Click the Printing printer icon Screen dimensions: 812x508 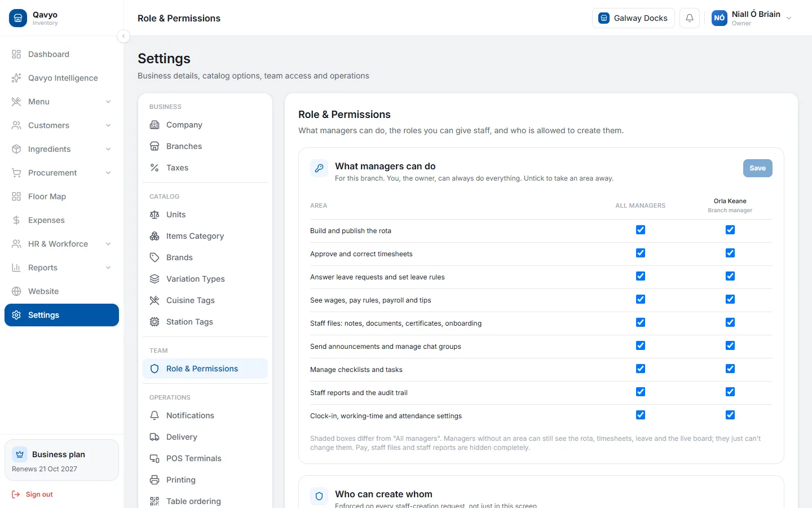[155, 480]
